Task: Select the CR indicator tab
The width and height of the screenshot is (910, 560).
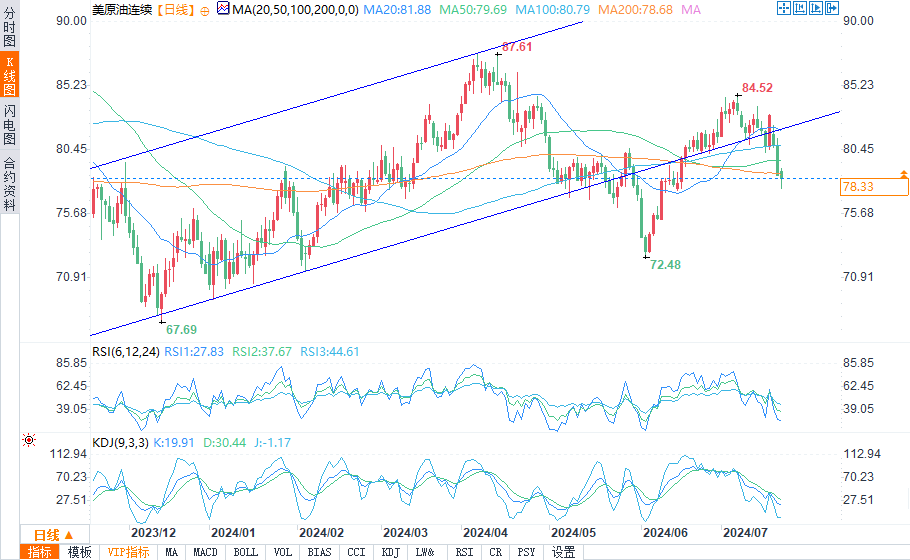Action: click(496, 552)
